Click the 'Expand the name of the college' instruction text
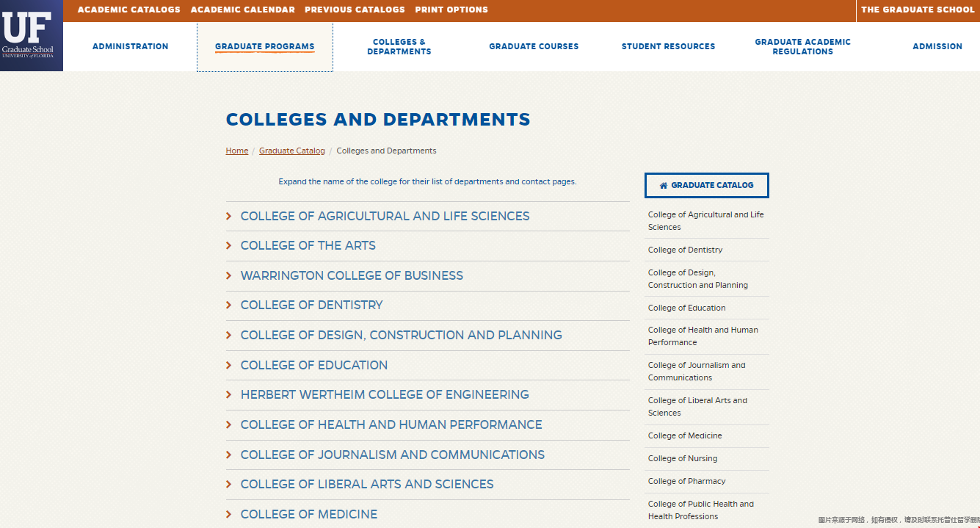 coord(427,181)
